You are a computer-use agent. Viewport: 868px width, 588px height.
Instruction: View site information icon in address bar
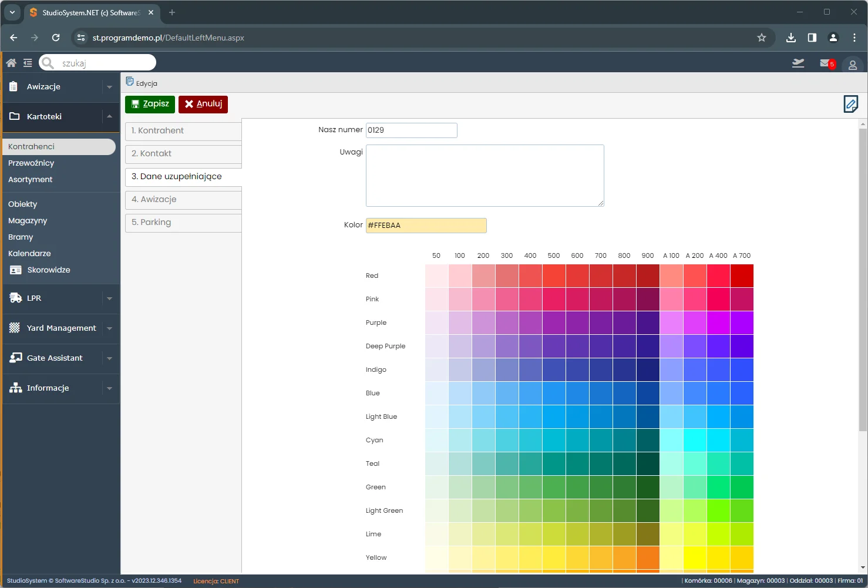point(81,38)
